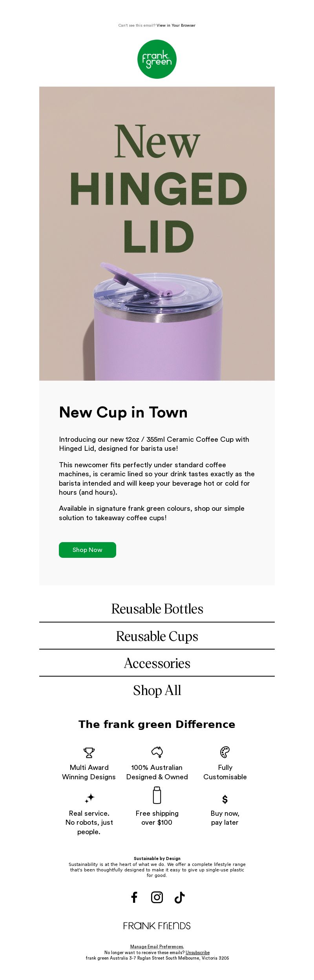The height and width of the screenshot is (980, 314).
Task: Click the Shop Now button
Action: click(88, 550)
